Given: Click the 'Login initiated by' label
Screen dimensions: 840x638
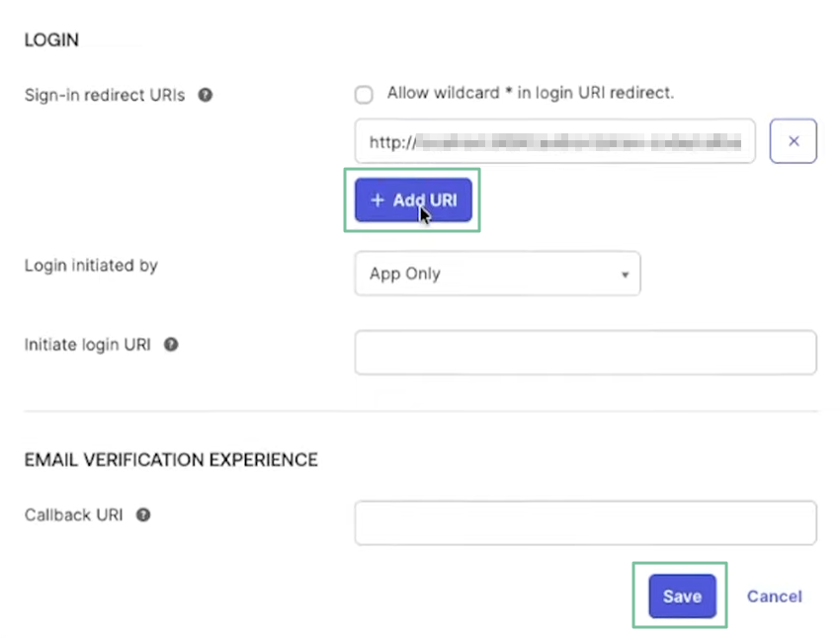Looking at the screenshot, I should pyautogui.click(x=91, y=266).
